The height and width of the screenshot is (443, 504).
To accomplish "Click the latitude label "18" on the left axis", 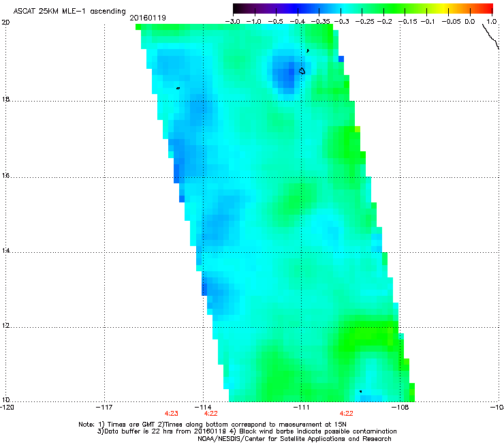I will click(x=5, y=99).
